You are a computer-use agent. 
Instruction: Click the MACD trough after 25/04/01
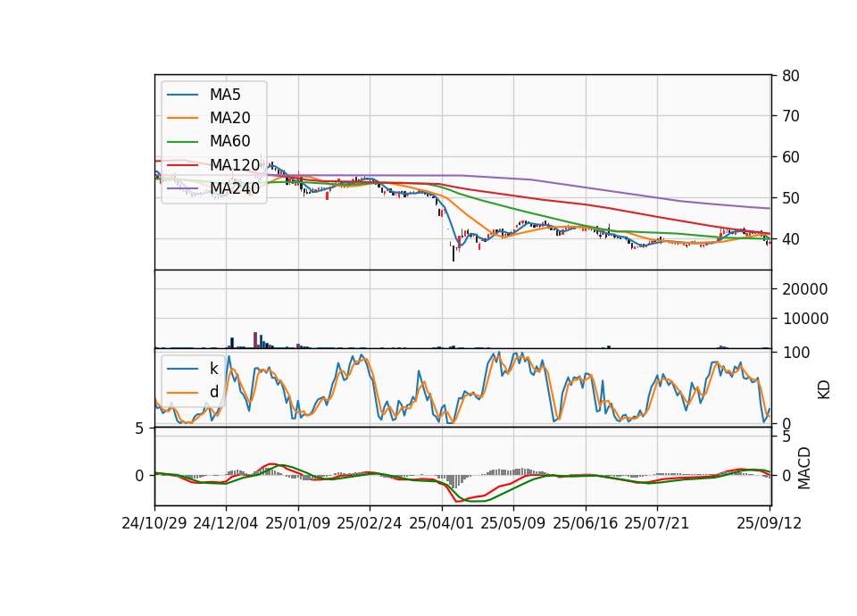point(457,501)
